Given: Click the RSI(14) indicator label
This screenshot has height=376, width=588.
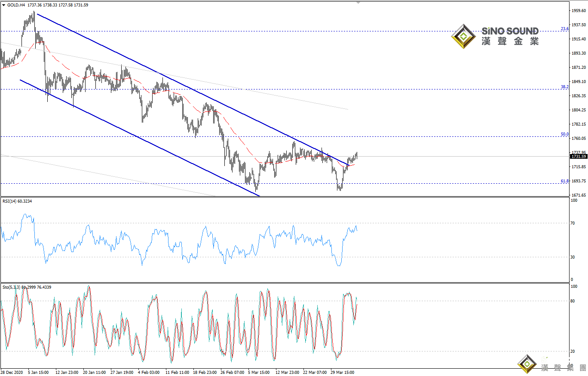Looking at the screenshot, I should [x=11, y=200].
